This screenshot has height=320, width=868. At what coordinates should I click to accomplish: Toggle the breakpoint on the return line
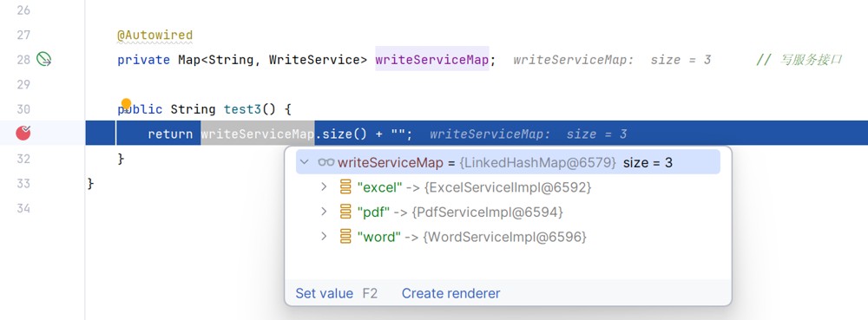[x=23, y=133]
